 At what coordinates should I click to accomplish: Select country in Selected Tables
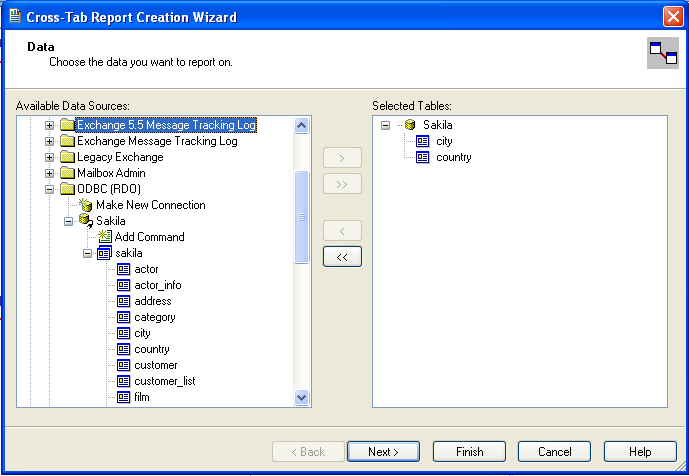[x=454, y=157]
